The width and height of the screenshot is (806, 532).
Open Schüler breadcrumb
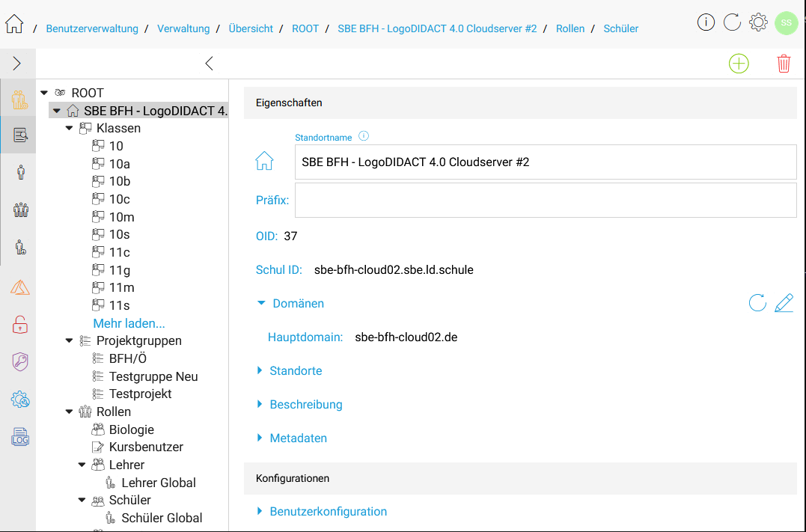tap(621, 28)
